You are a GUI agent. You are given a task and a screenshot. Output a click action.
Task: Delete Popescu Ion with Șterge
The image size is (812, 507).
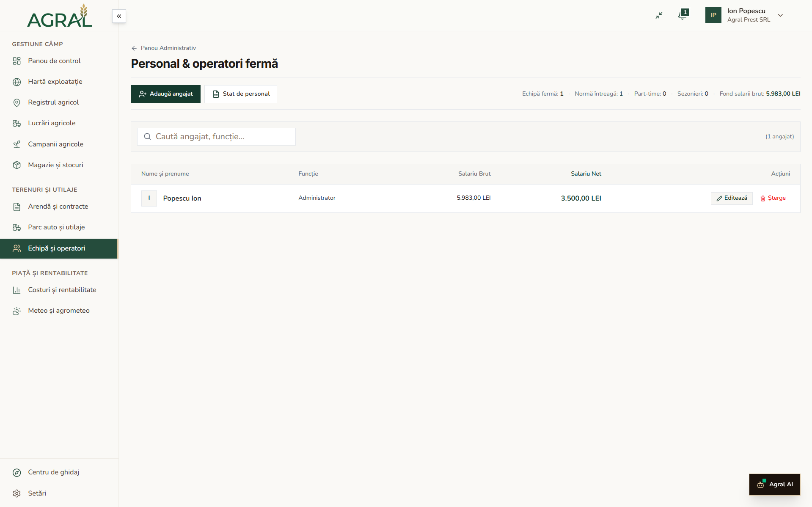[773, 198]
